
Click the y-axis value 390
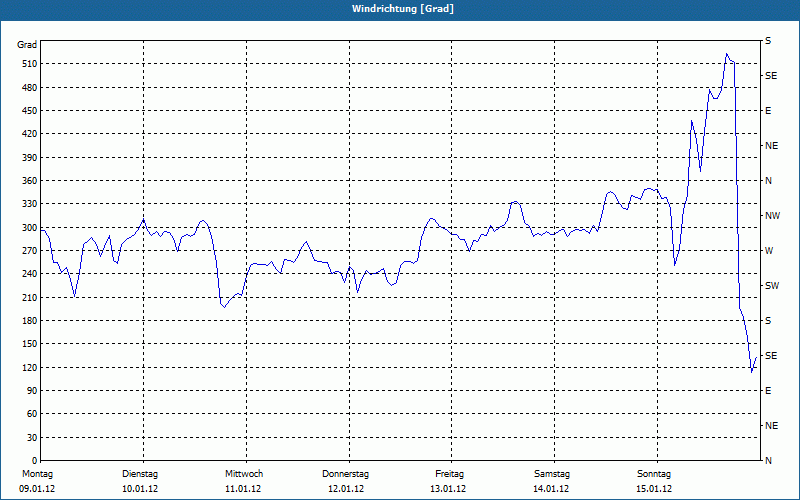coord(30,157)
